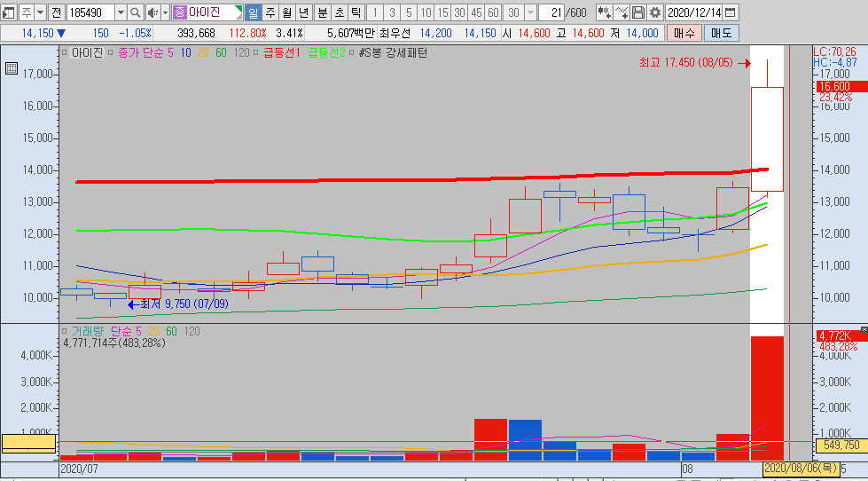Choose the 15 interval button
Image resolution: width=868 pixels, height=481 pixels.
pos(442,12)
